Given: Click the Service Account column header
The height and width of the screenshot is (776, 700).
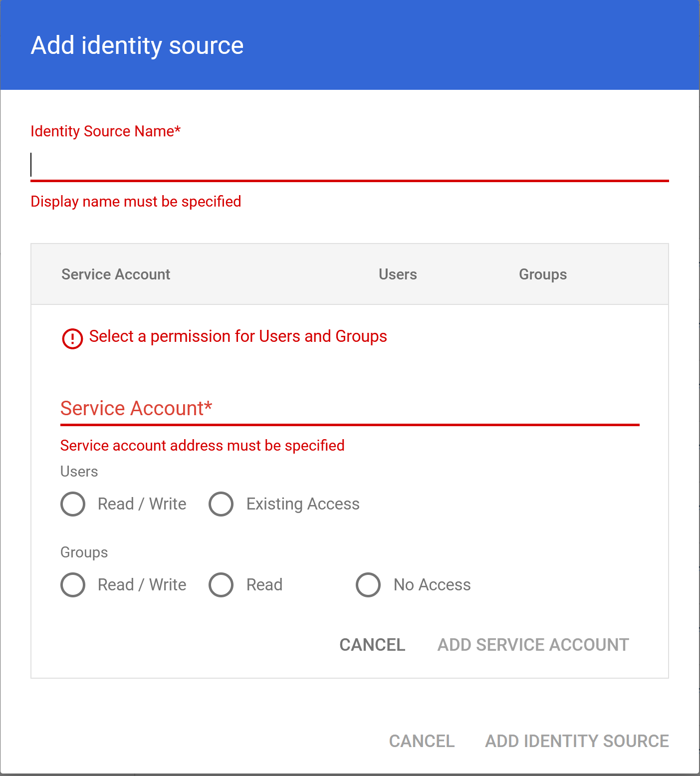Looking at the screenshot, I should pyautogui.click(x=115, y=274).
